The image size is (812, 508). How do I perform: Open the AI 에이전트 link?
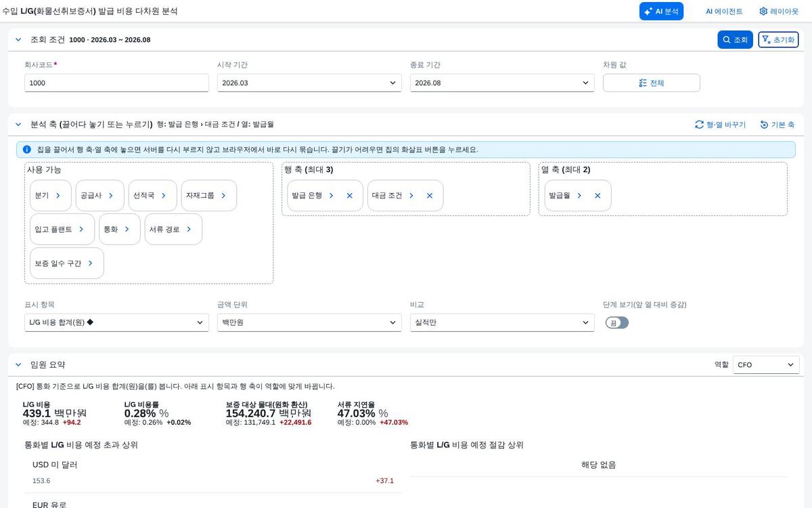pyautogui.click(x=724, y=11)
